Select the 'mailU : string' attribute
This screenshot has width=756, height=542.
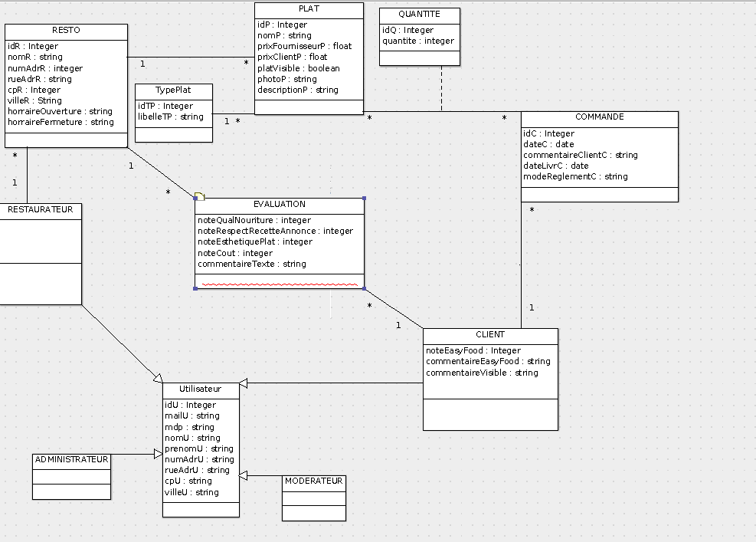[192, 416]
